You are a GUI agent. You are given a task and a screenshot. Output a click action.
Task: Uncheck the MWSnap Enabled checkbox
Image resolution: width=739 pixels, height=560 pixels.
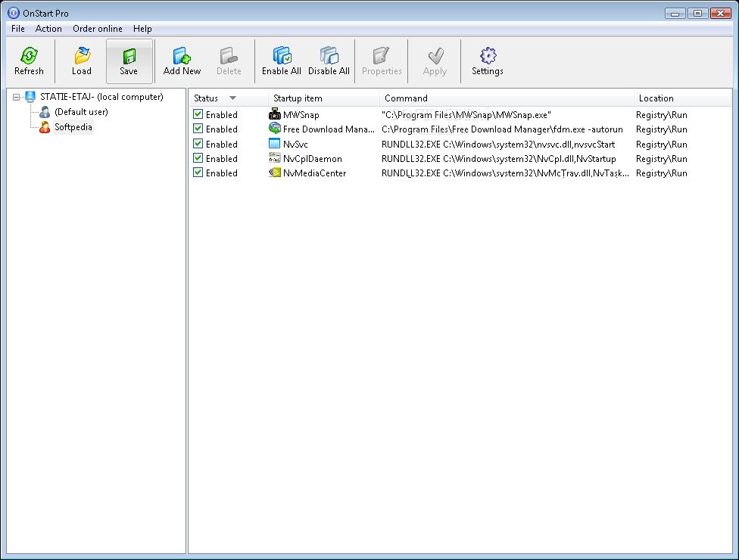click(x=198, y=114)
